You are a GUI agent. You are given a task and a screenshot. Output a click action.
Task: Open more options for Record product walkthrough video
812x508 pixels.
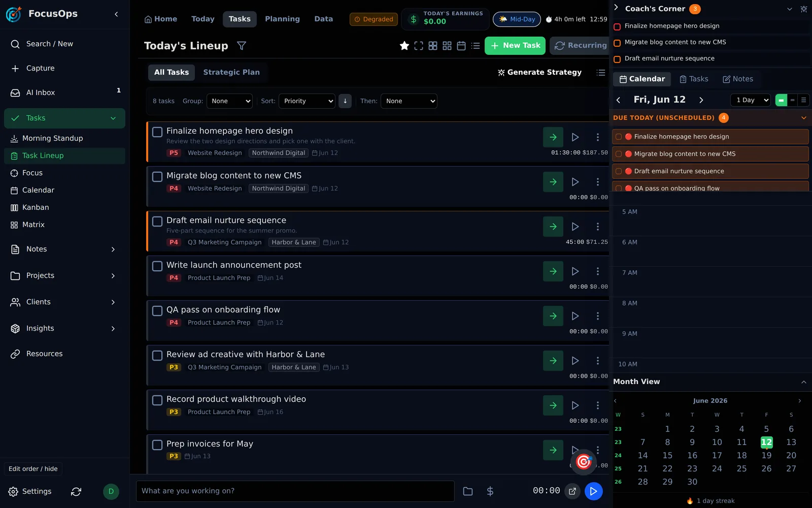coord(598,405)
